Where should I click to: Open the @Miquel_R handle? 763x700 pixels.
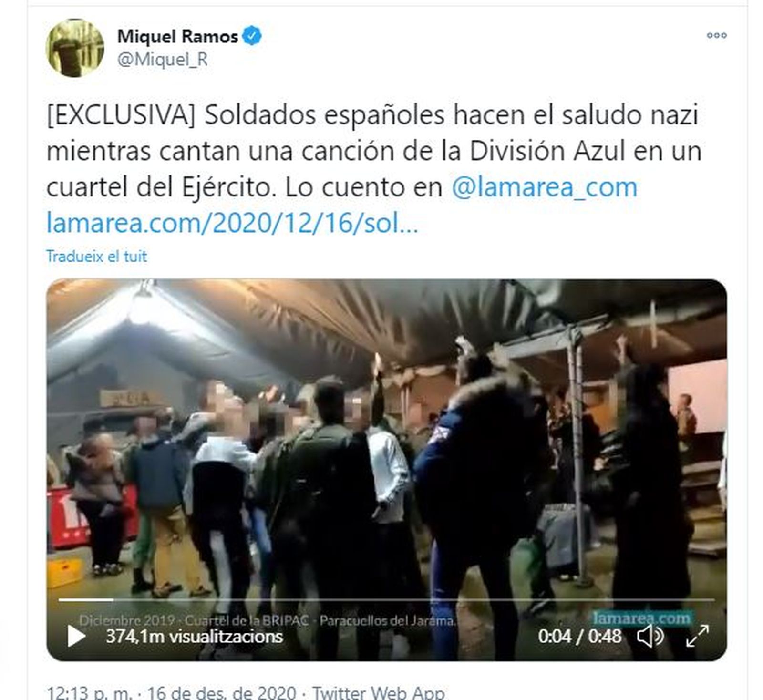click(162, 60)
